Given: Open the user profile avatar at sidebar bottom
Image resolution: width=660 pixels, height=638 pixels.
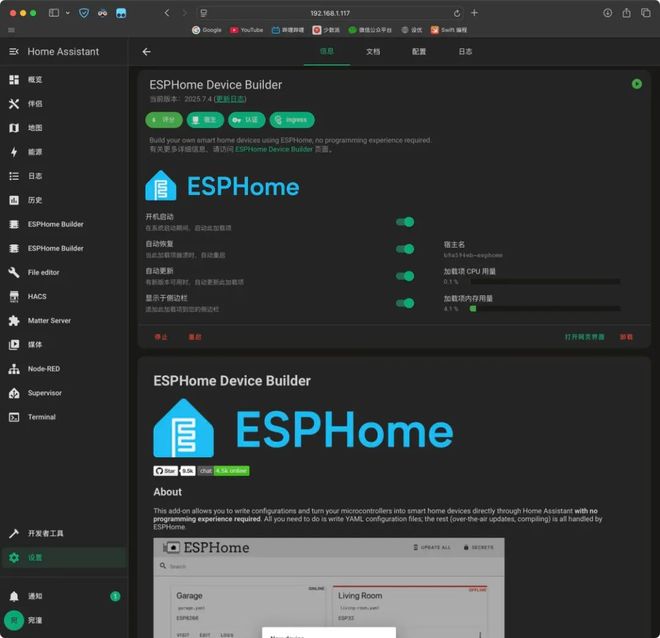Looking at the screenshot, I should tap(14, 620).
